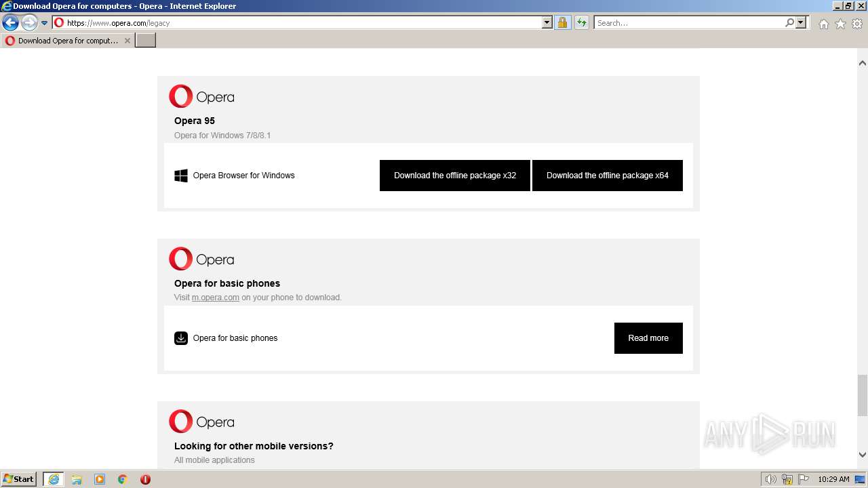This screenshot has height=488, width=868.
Task: Click the security lock icon
Action: point(562,23)
